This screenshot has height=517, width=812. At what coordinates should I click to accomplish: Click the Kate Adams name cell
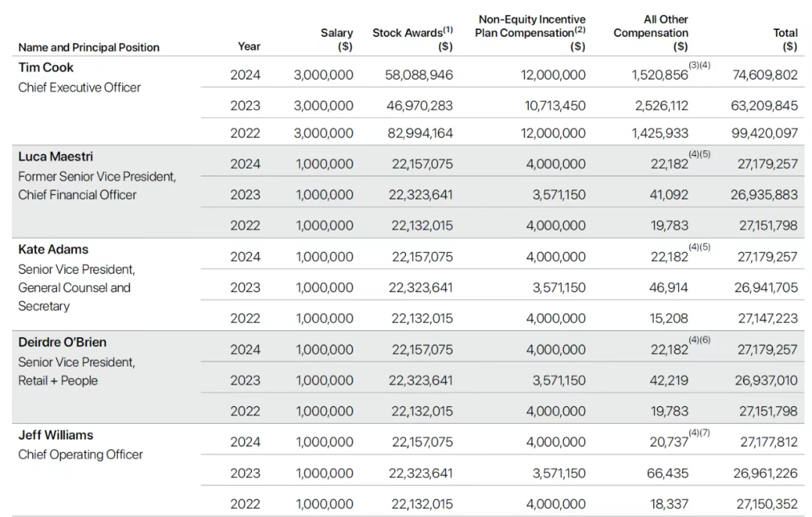point(53,249)
